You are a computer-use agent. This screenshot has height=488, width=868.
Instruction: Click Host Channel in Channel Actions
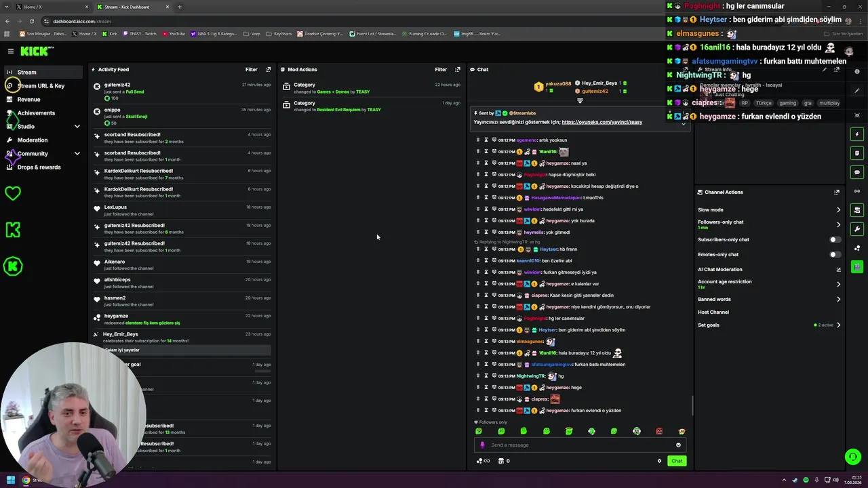coord(713,312)
